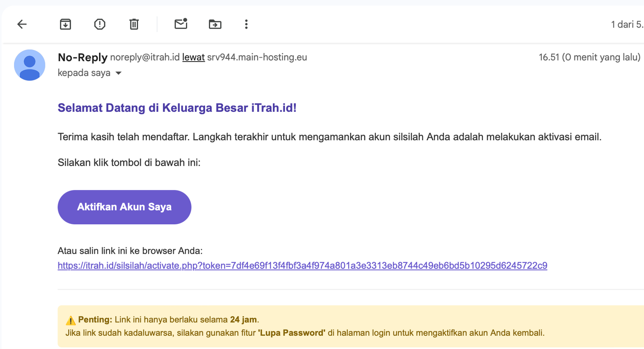Viewport: 644px width, 349px height.
Task: Archive this email
Action: pyautogui.click(x=66, y=25)
